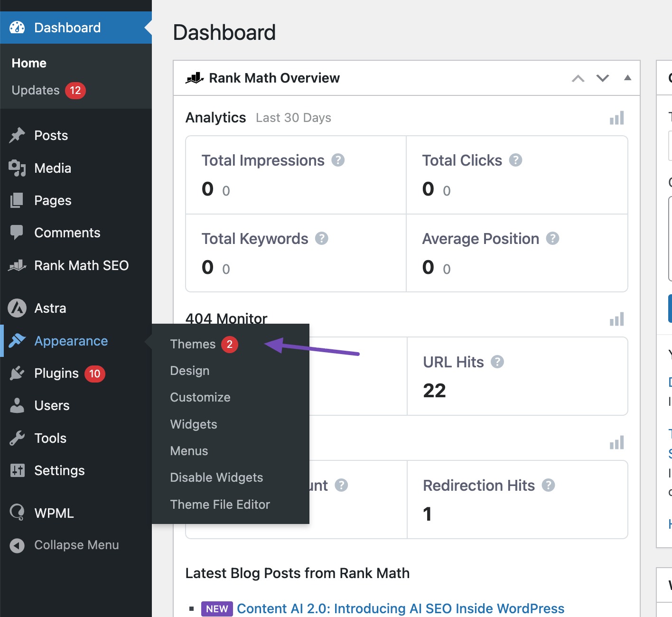Click the Total Impressions help icon
Viewport: 672px width, 617px height.
338,160
